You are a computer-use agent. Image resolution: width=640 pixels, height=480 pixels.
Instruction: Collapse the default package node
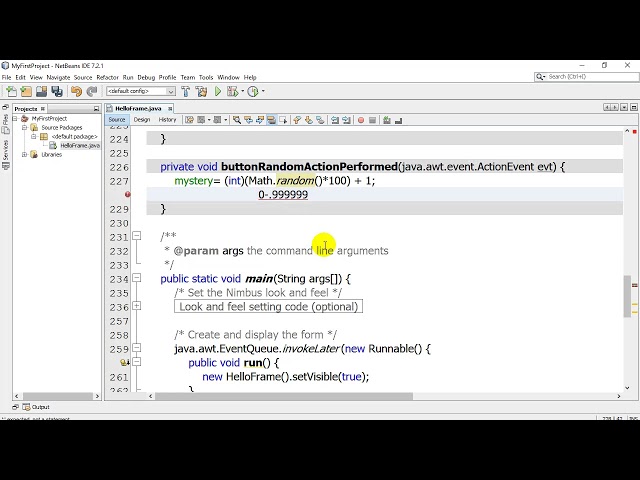tap(34, 136)
